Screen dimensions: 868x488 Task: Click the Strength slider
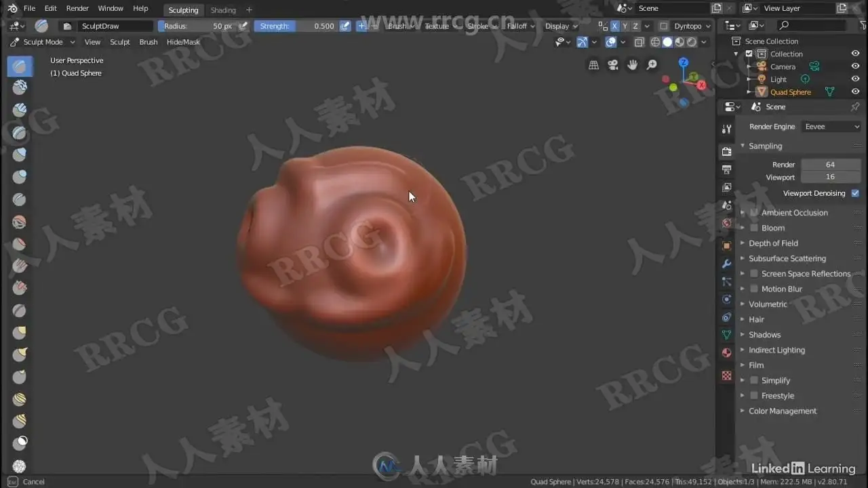pos(296,26)
